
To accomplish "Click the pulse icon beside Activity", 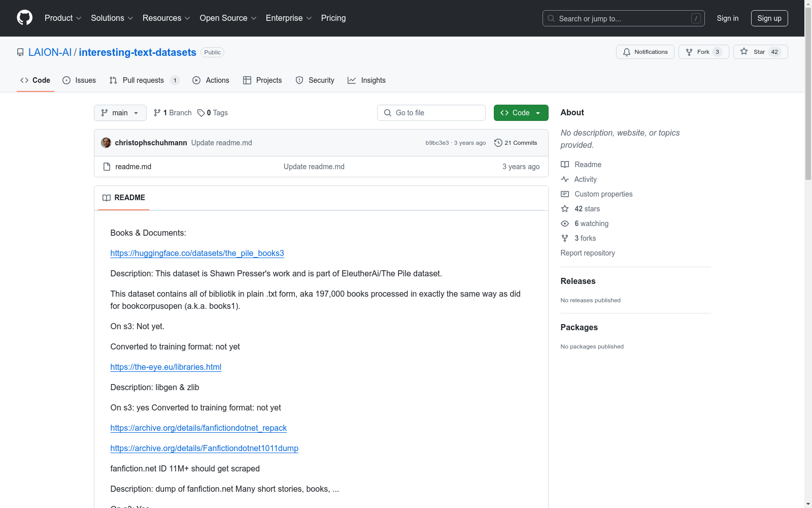I will [x=565, y=179].
